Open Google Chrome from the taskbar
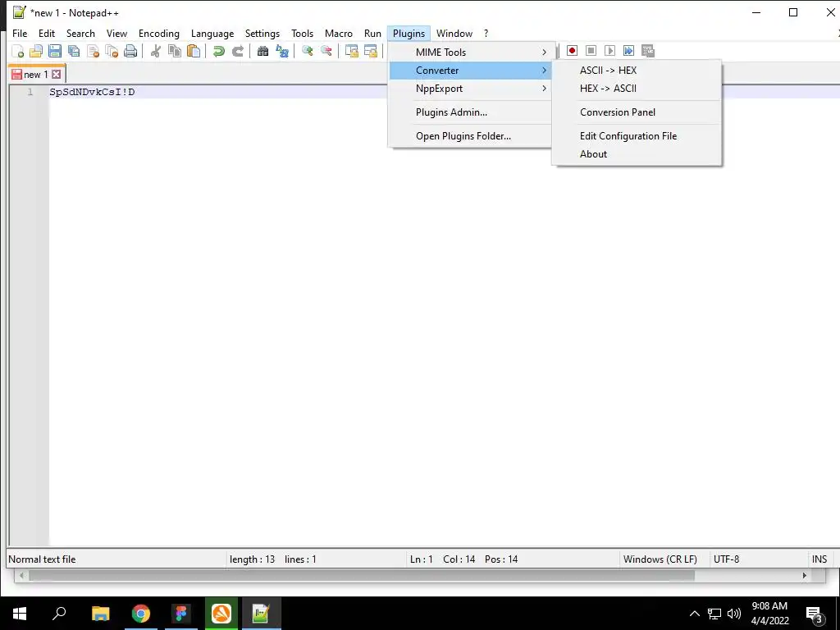The height and width of the screenshot is (630, 840). 141,614
